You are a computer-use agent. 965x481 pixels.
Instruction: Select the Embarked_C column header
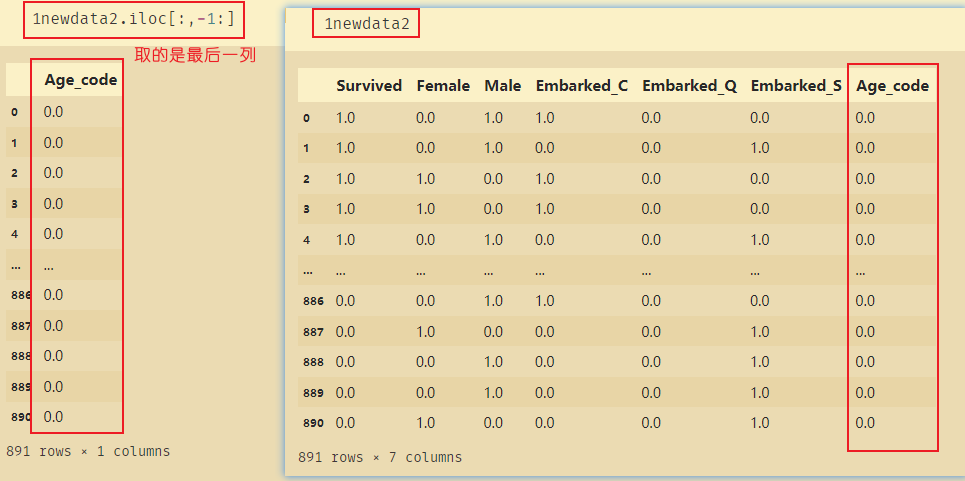(582, 86)
